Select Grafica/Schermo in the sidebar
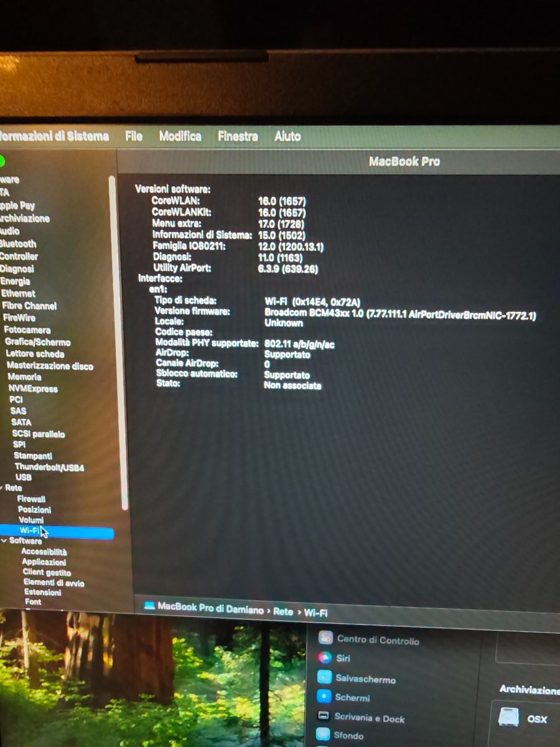The image size is (560, 747). tap(38, 342)
